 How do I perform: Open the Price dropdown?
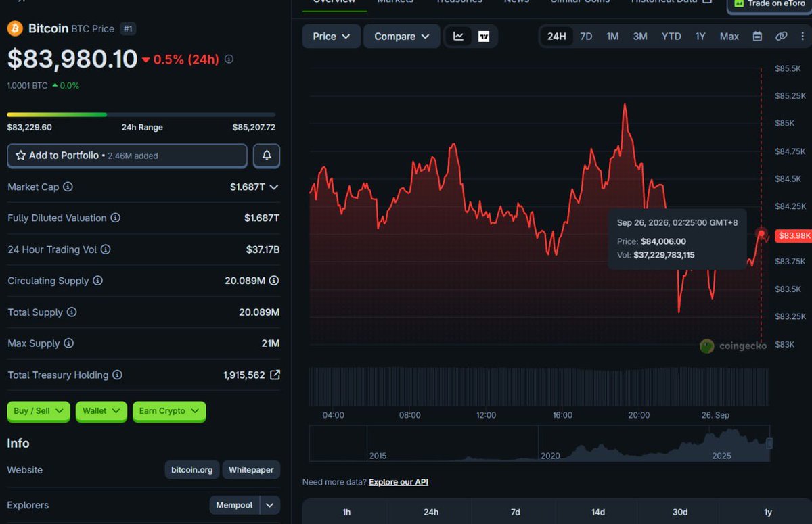coord(332,37)
